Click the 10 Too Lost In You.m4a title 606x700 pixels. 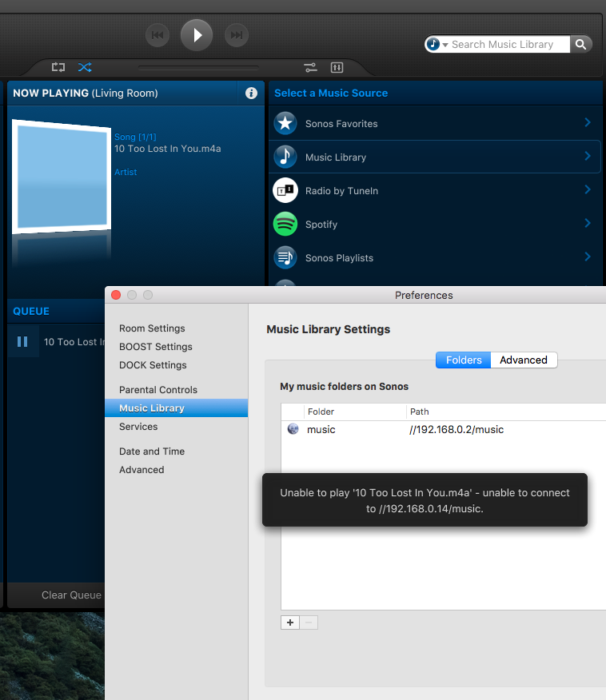click(x=167, y=149)
